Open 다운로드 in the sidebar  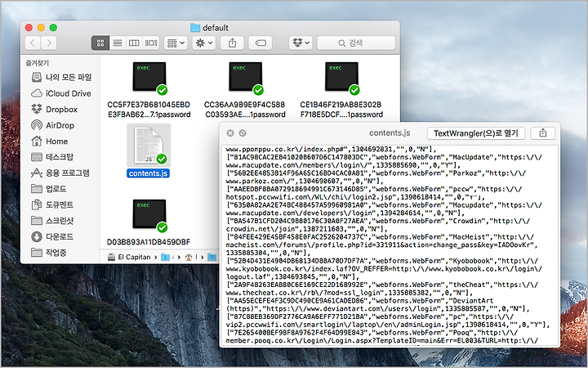pyautogui.click(x=52, y=236)
